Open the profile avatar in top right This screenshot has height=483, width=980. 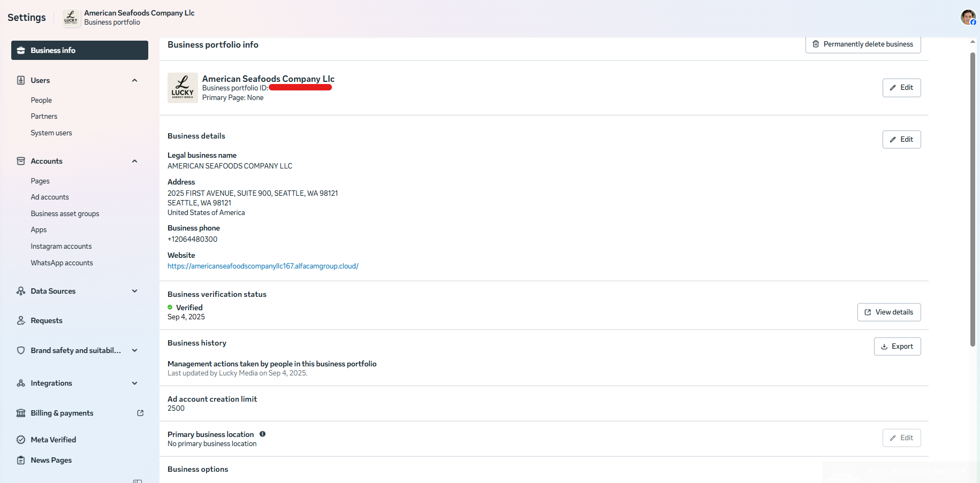click(x=968, y=17)
